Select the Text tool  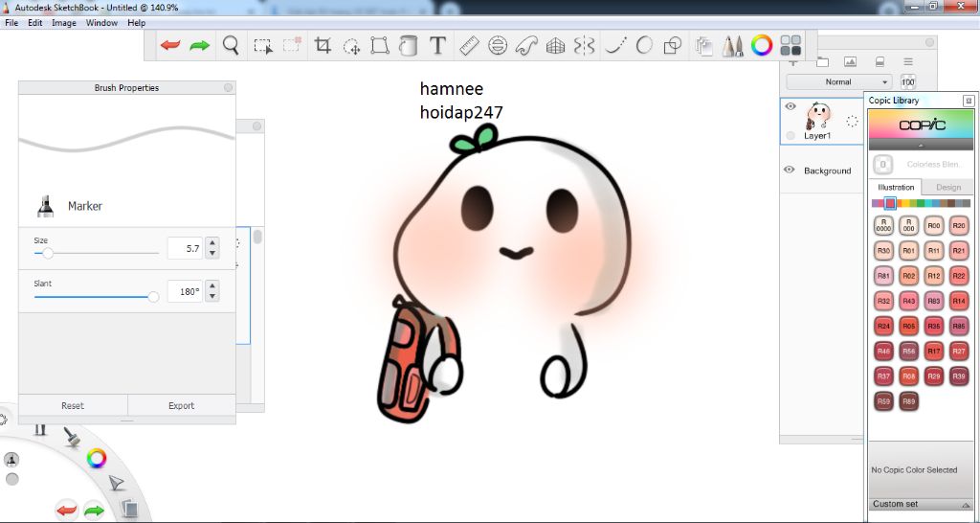(437, 45)
